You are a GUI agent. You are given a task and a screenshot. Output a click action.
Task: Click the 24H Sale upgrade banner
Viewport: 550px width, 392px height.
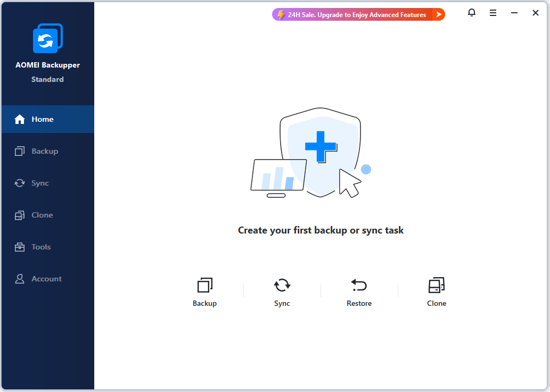tap(358, 15)
